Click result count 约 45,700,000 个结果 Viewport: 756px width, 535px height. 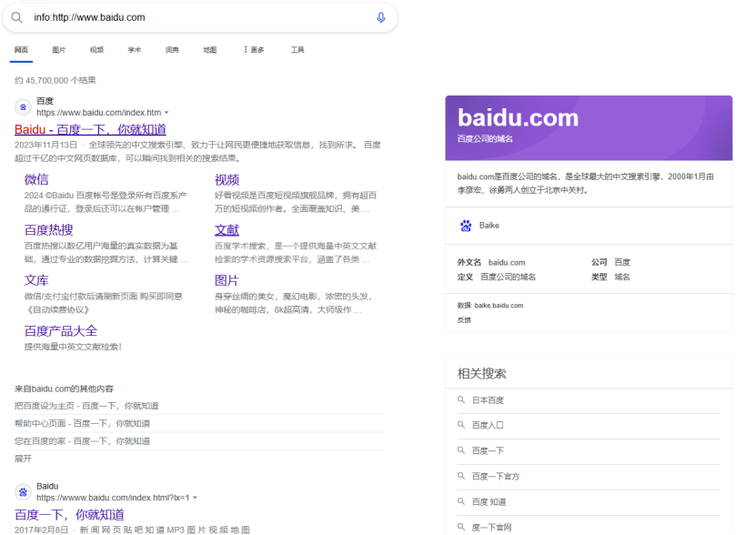[x=55, y=81]
